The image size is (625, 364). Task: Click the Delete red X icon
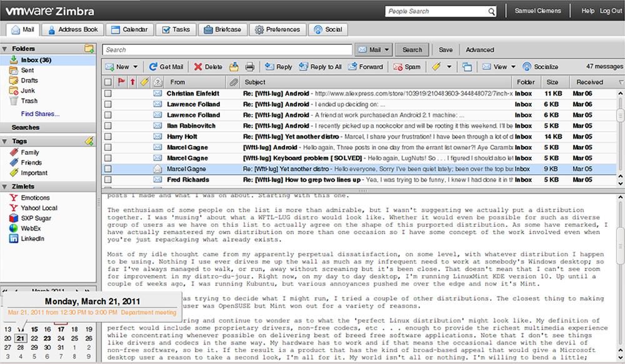197,67
